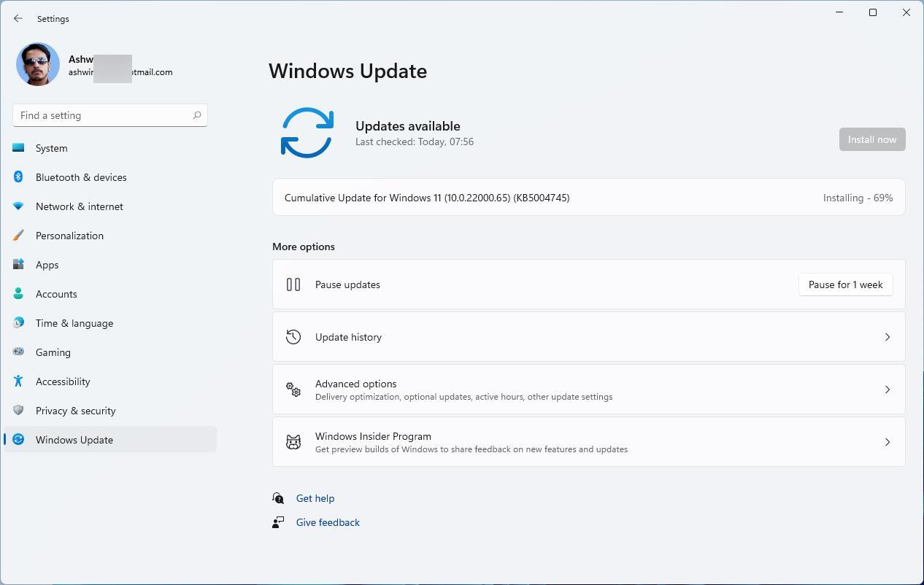Click the Privacy & security shield icon

[18, 411]
